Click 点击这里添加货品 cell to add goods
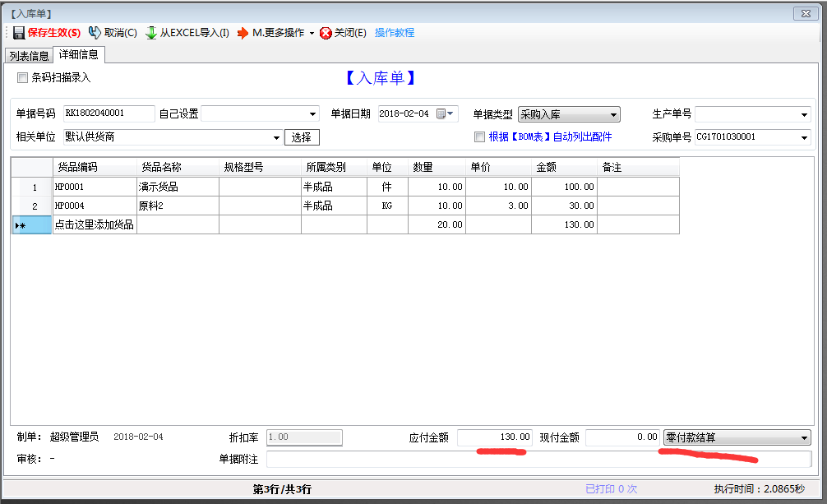The height and width of the screenshot is (504, 827). 95,224
